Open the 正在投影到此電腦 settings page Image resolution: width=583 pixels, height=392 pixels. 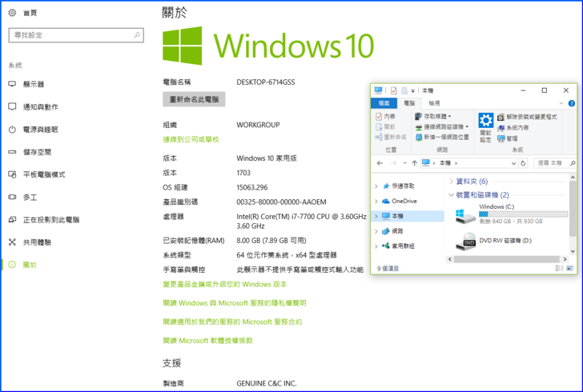[44, 220]
